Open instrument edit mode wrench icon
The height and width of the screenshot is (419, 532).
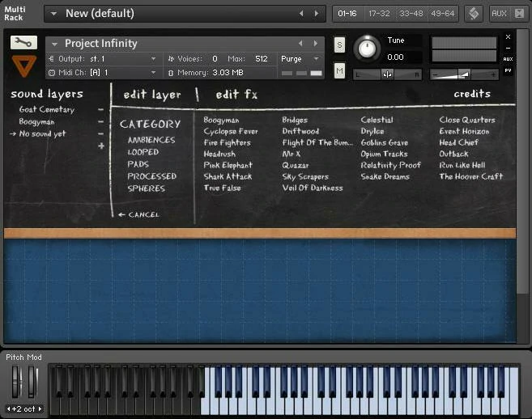click(23, 42)
